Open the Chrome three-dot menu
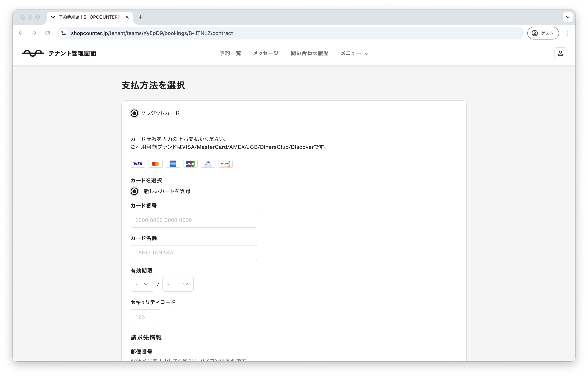This screenshot has width=588, height=377. 567,33
